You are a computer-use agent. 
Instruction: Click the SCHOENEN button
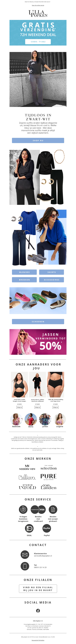pyautogui.click(x=38, y=322)
